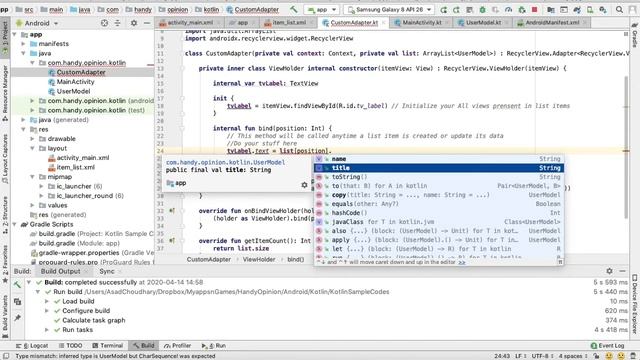Open the AVD Manager icon
Image resolution: width=640 pixels, height=360 pixels.
coord(590,9)
